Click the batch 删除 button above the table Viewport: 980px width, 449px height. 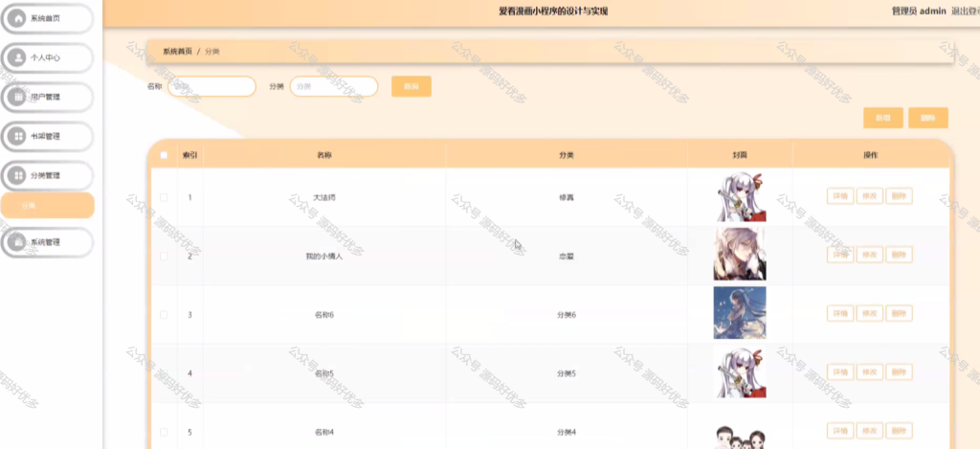click(928, 118)
